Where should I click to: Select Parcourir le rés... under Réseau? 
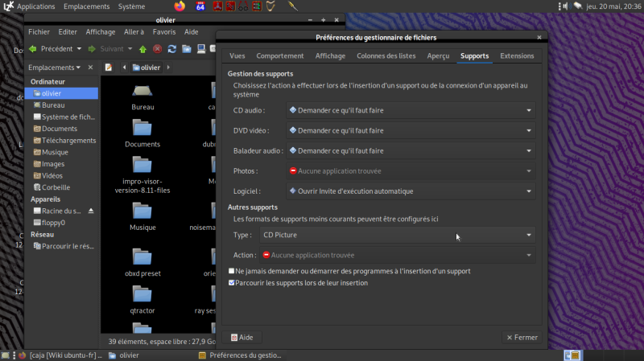(62, 246)
